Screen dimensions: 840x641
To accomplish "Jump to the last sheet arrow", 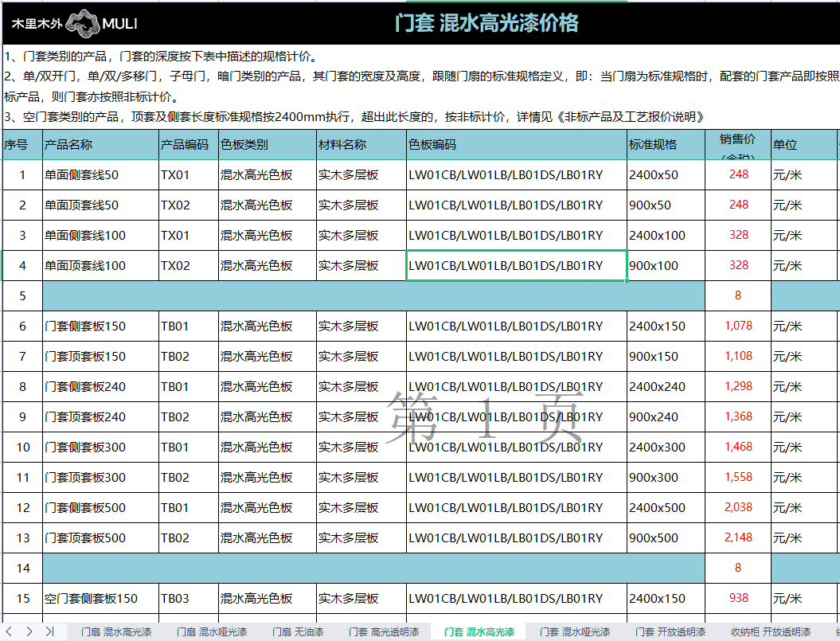I will 49,631.
